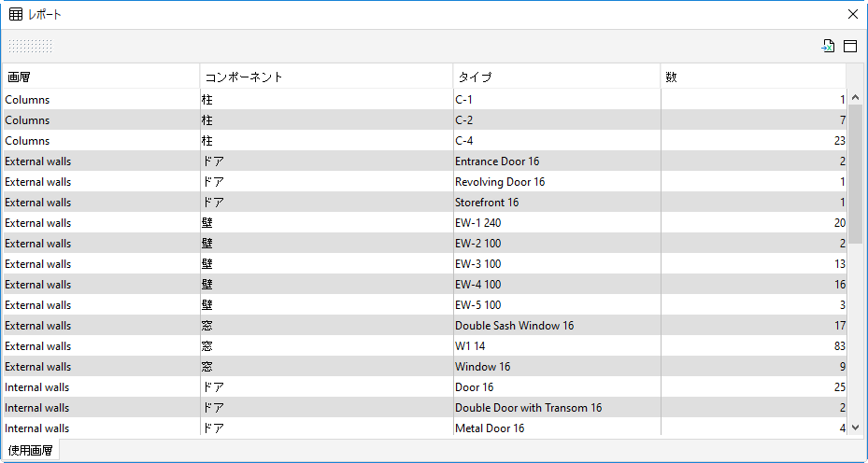Select the EW-2 100 cell
The height and width of the screenshot is (463, 868).
(x=557, y=243)
